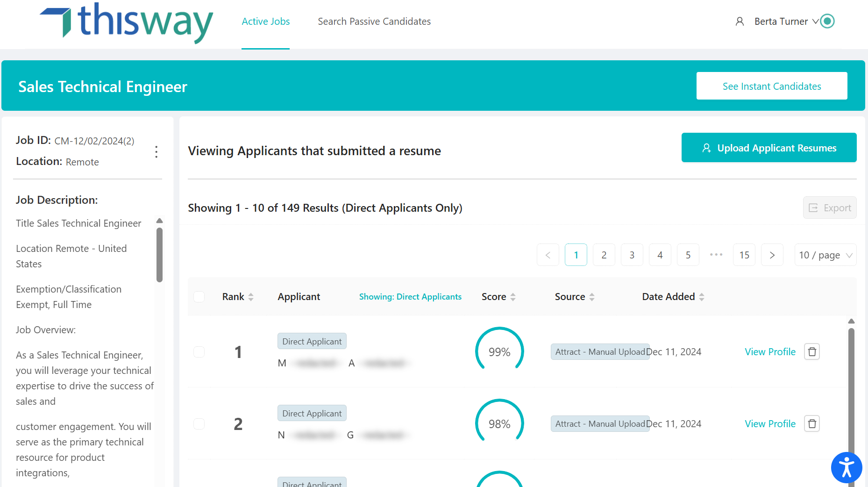Image resolution: width=868 pixels, height=487 pixels.
Task: Open the 10 / page dropdown
Action: click(x=825, y=255)
